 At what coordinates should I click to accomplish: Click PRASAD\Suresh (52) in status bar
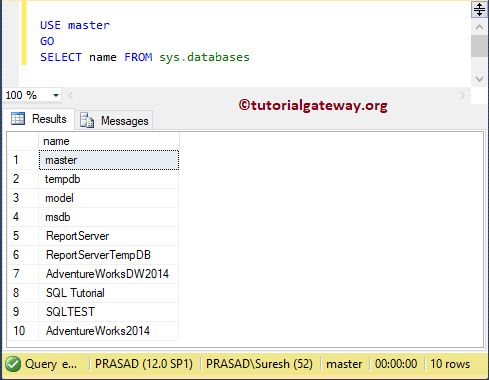click(259, 364)
